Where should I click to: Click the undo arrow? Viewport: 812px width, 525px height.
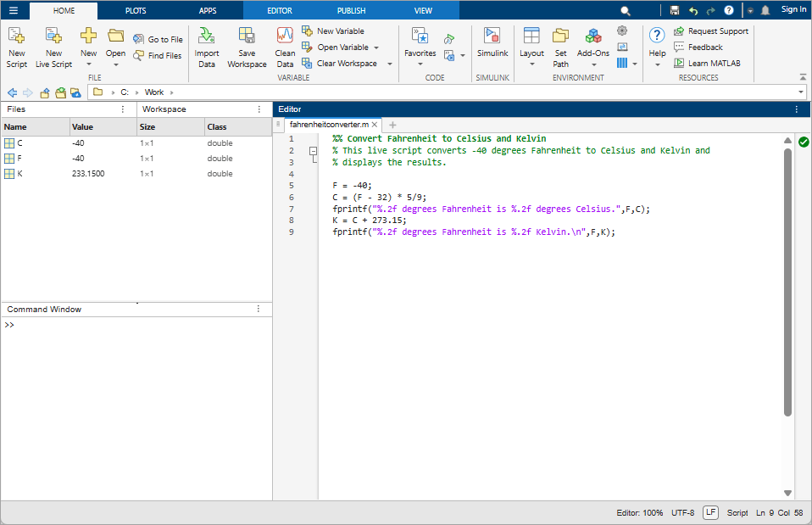pos(692,10)
